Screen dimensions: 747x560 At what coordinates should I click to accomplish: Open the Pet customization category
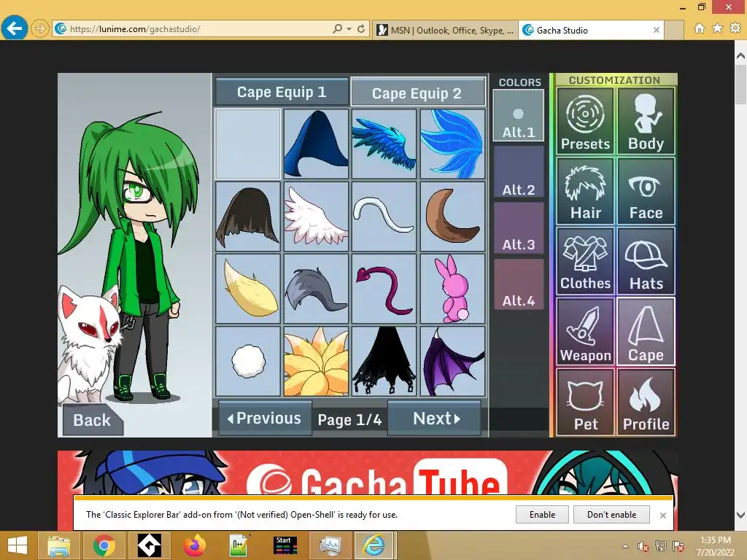[585, 402]
